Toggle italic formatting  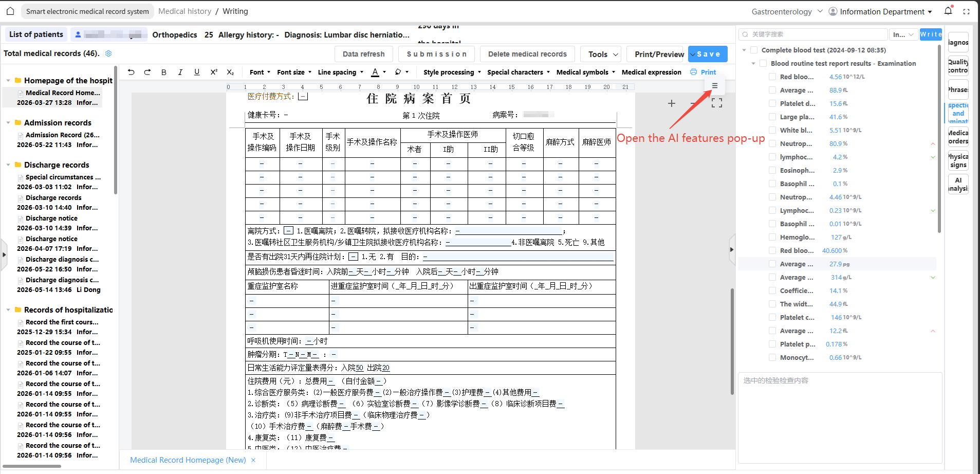pos(180,72)
